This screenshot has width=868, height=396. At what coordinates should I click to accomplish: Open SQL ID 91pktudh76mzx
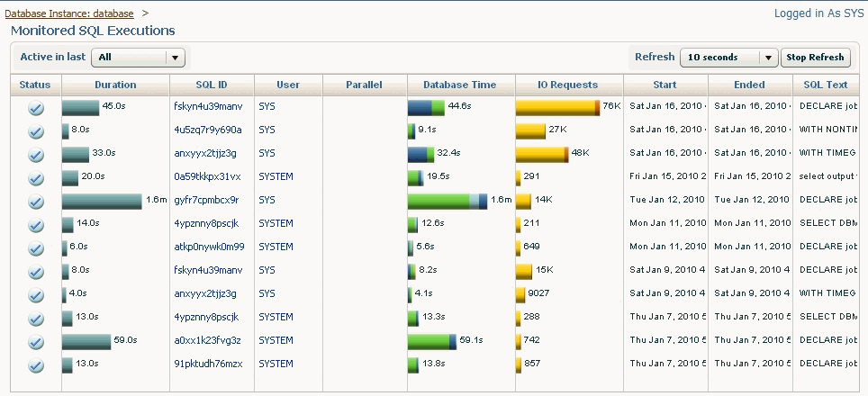click(208, 364)
